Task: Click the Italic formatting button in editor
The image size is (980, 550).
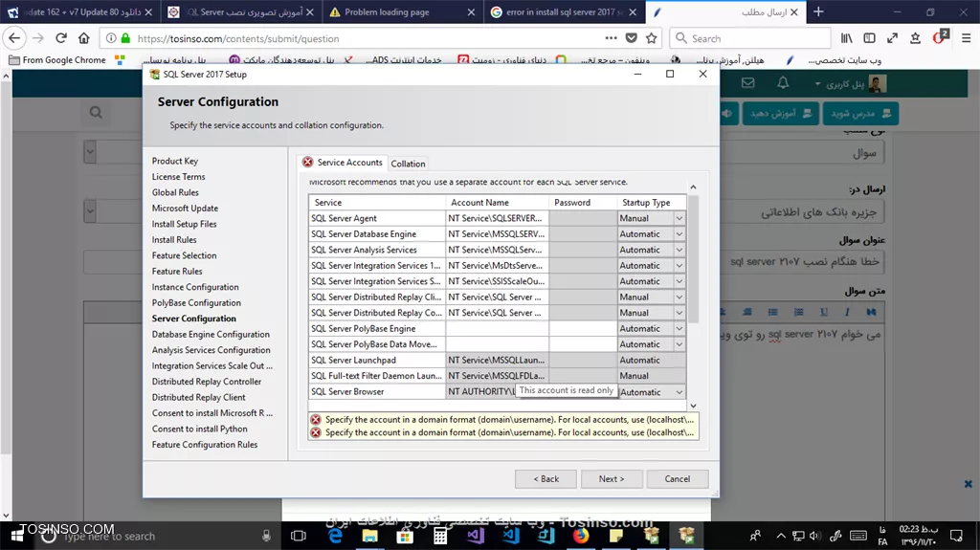Action: pyautogui.click(x=847, y=312)
